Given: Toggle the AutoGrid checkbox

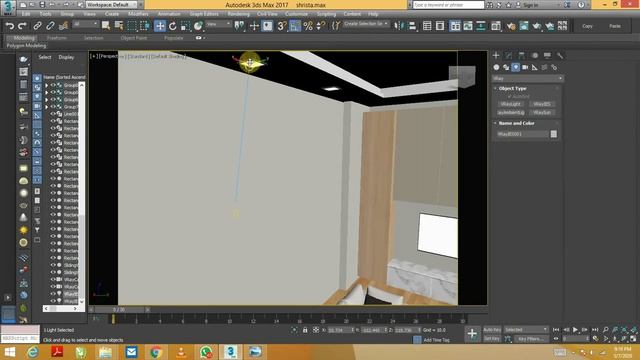Looking at the screenshot, I should click(509, 96).
